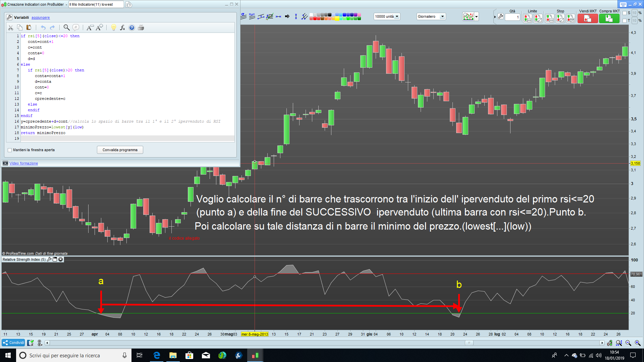Click the paste clipboard icon
Screen dimensions: 644x362
[x=29, y=27]
